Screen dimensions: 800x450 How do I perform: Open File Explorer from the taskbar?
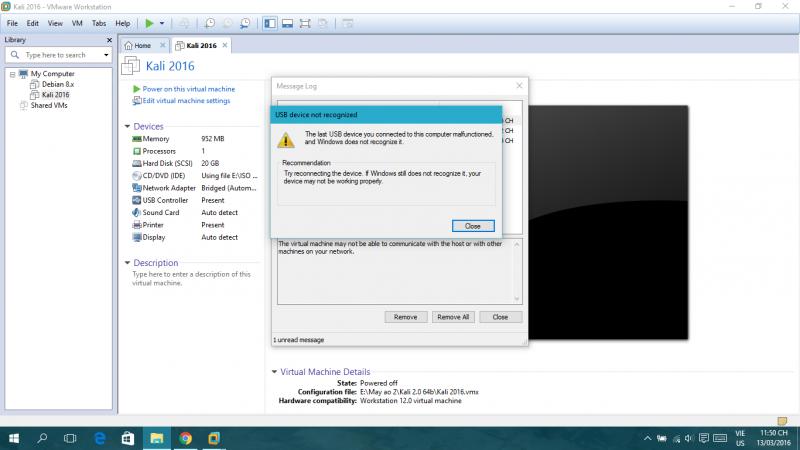157,438
